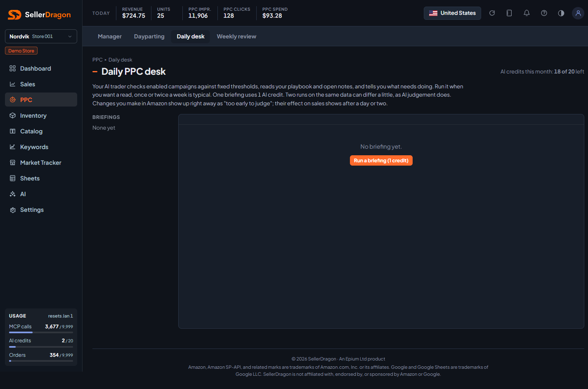Open the AI section
The height and width of the screenshot is (389, 588).
pos(41,194)
